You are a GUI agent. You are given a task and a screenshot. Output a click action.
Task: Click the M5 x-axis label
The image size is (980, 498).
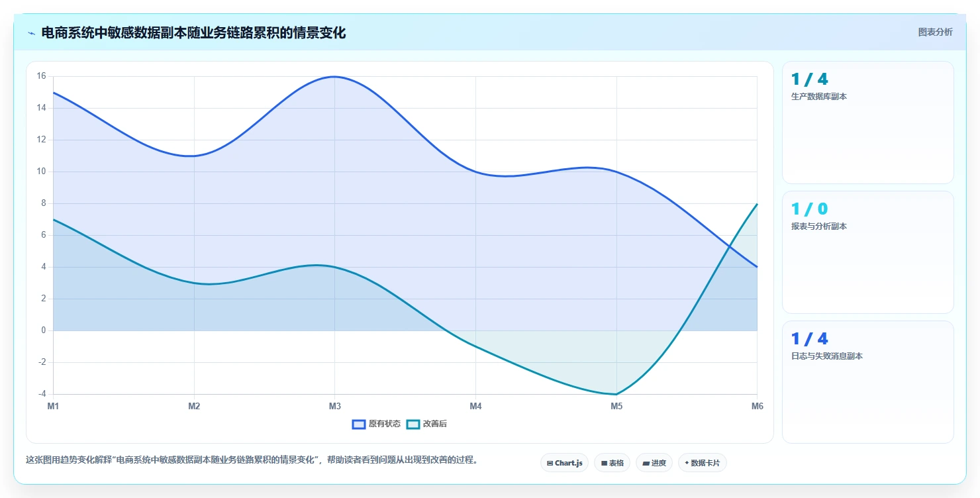(616, 406)
